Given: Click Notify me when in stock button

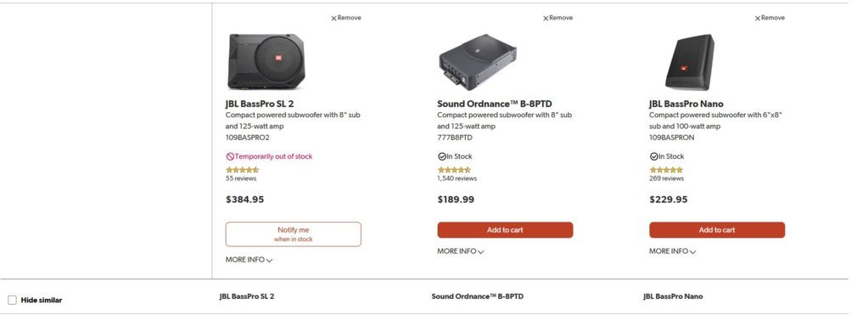Looking at the screenshot, I should point(294,234).
